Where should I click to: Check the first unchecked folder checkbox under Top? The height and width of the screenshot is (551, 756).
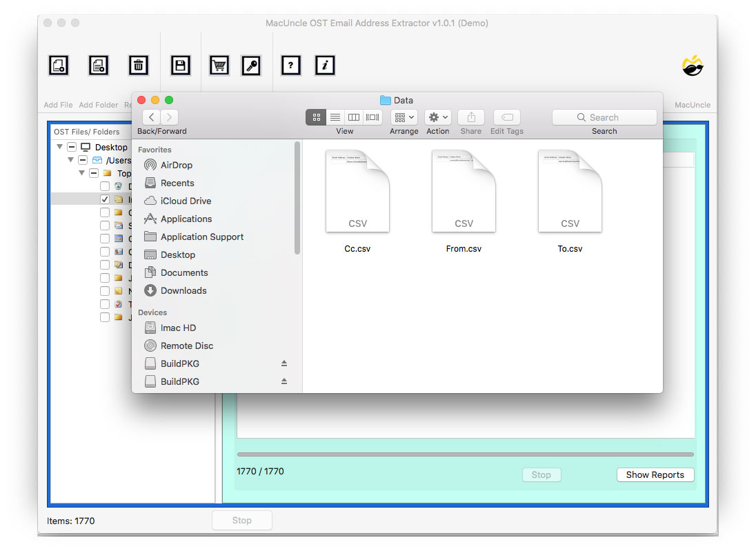[x=105, y=186]
